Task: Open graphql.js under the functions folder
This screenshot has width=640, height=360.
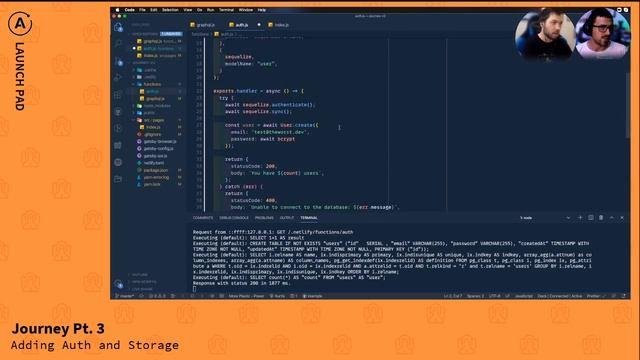Action: tap(155, 98)
